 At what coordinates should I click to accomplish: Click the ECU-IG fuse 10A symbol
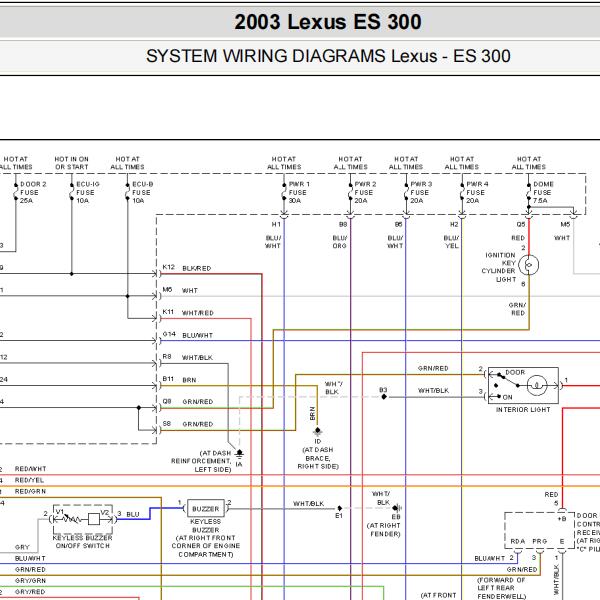[72, 192]
